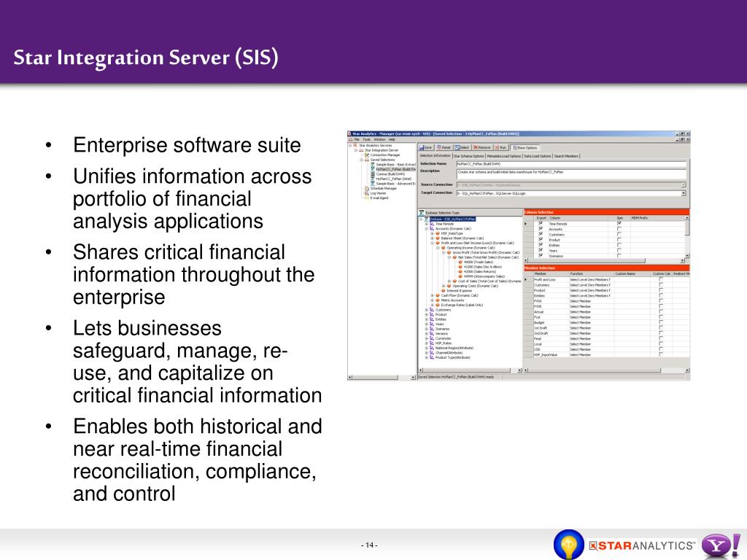Select Metric Accounts member in tree

click(x=452, y=300)
